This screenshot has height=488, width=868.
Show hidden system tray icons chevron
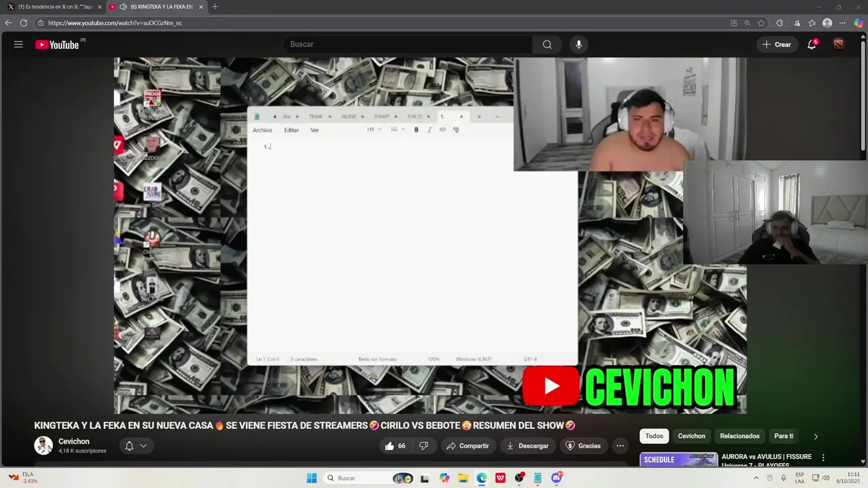pos(756,478)
